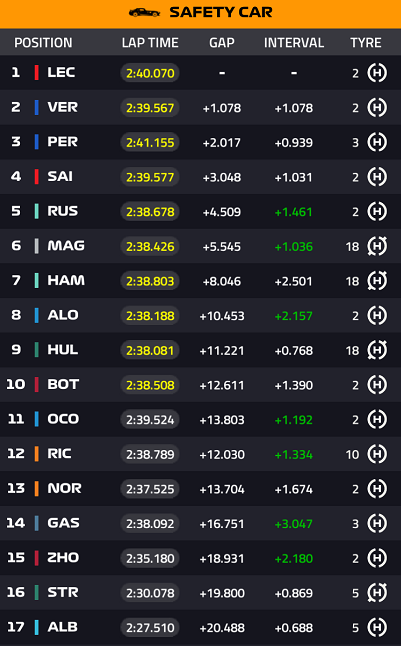The width and height of the screenshot is (401, 646).
Task: Open driver NOR's row
Action: [x=200, y=489]
